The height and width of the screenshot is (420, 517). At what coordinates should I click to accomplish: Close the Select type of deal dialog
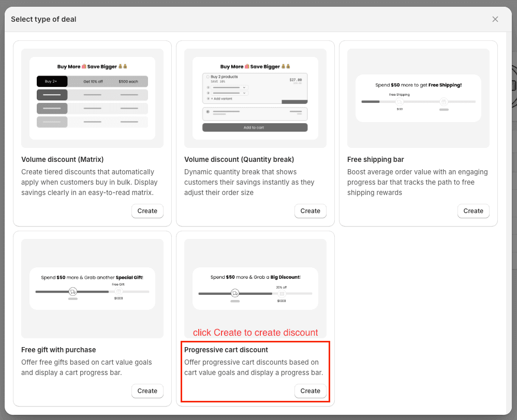[495, 19]
